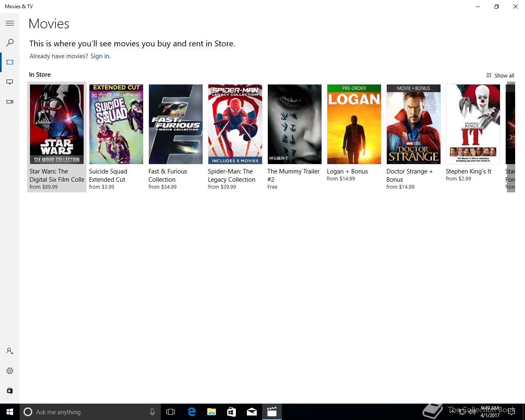The image size is (525, 420).
Task: Click the Cortana microphone icon
Action: 152,412
